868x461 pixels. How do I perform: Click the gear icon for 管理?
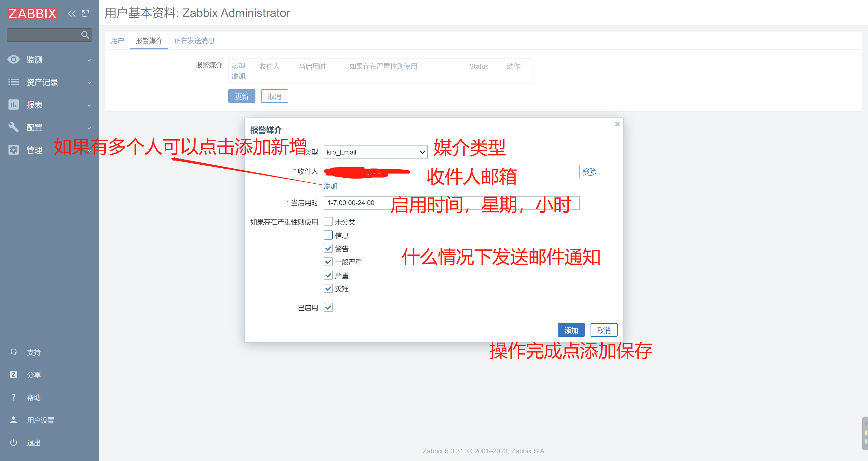point(14,150)
